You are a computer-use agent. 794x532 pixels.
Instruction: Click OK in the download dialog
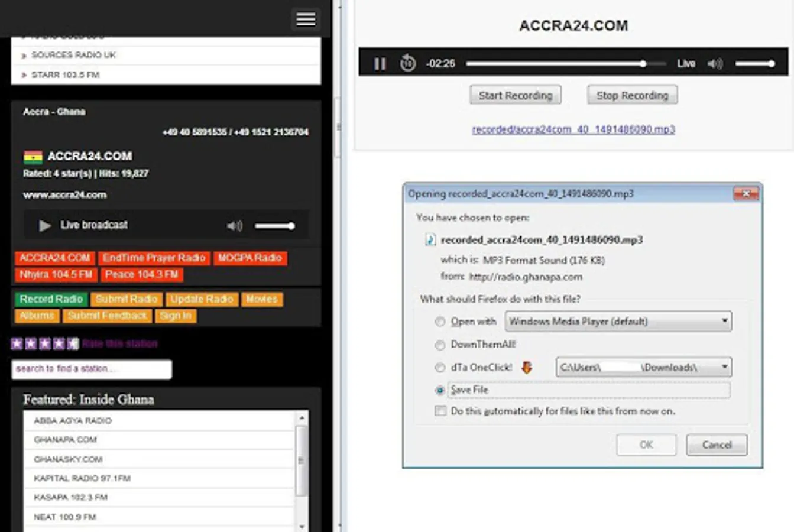click(646, 445)
